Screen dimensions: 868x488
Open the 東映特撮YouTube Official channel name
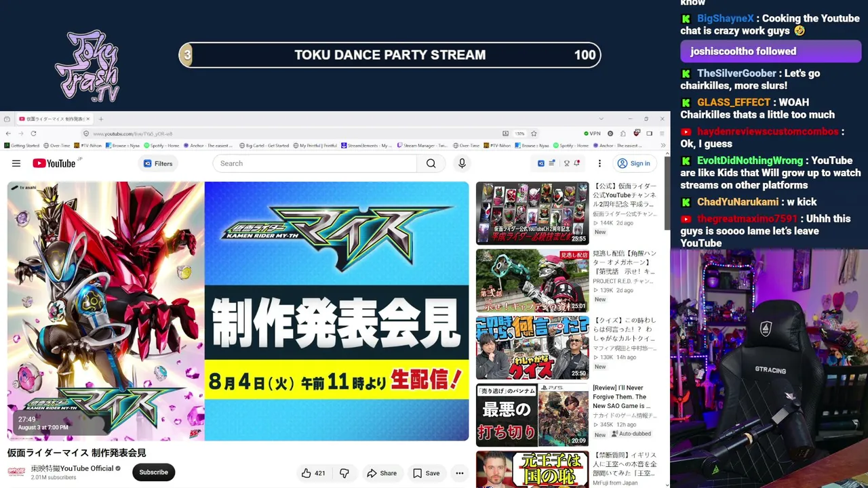[72, 468]
